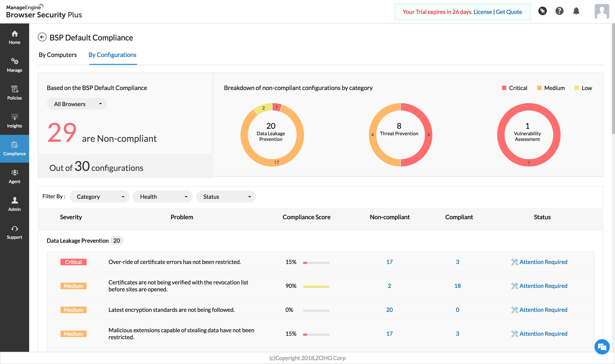Viewport: 615px width, 364px height.
Task: Click the Get Quote link
Action: (509, 12)
